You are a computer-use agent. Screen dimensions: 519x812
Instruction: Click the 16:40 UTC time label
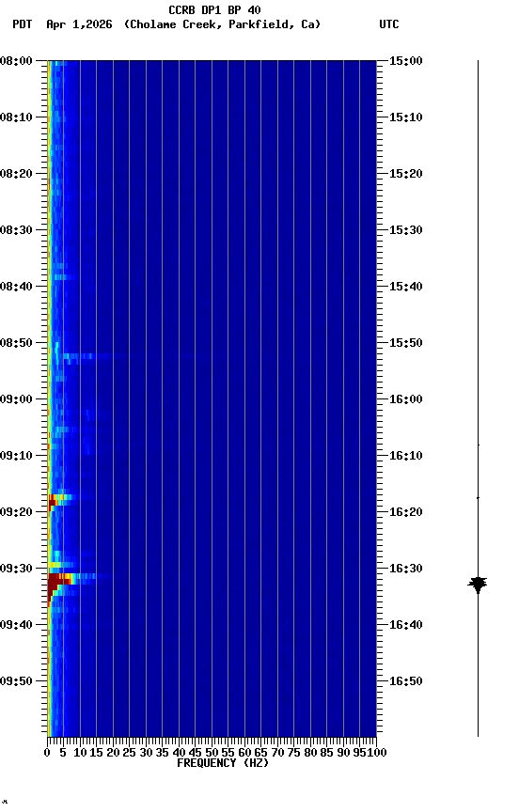[x=406, y=625]
